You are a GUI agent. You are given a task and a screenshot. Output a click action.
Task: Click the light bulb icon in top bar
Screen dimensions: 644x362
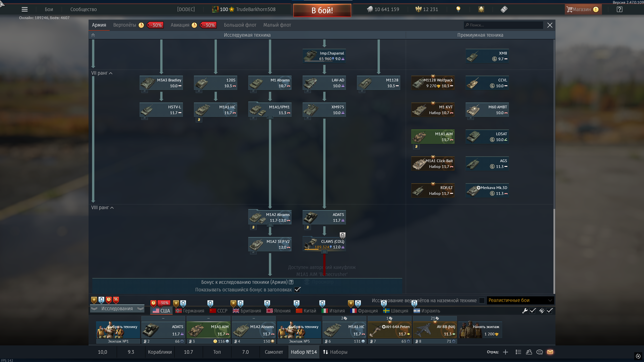click(x=458, y=9)
